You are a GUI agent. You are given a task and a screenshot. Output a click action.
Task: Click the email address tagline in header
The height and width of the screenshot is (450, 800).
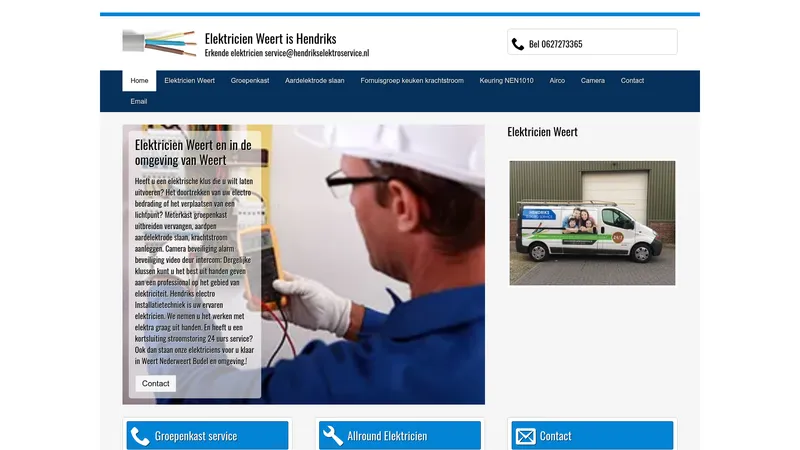pyautogui.click(x=287, y=53)
